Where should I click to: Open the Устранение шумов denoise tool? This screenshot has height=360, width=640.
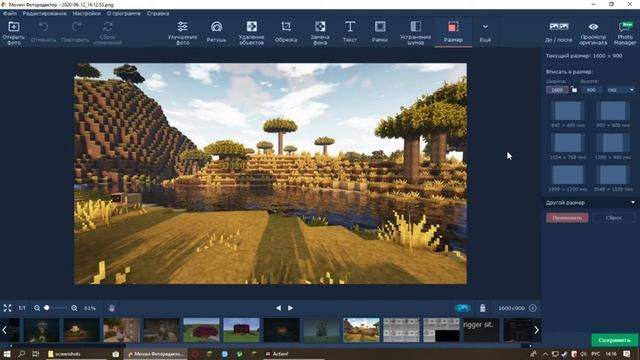pos(416,32)
